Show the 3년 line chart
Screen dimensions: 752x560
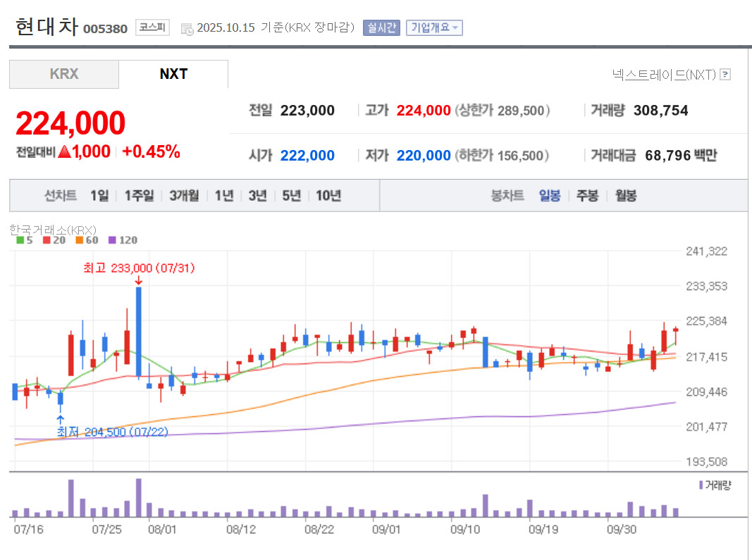[257, 196]
